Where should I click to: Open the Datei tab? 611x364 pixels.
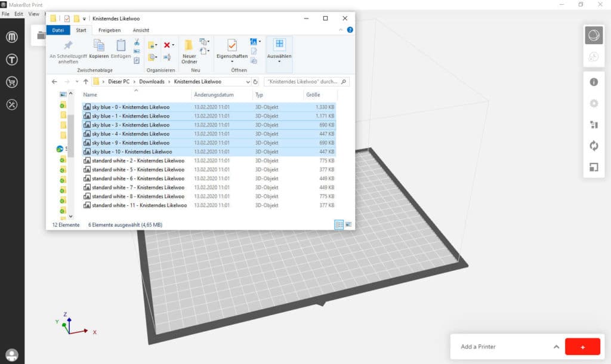click(58, 30)
